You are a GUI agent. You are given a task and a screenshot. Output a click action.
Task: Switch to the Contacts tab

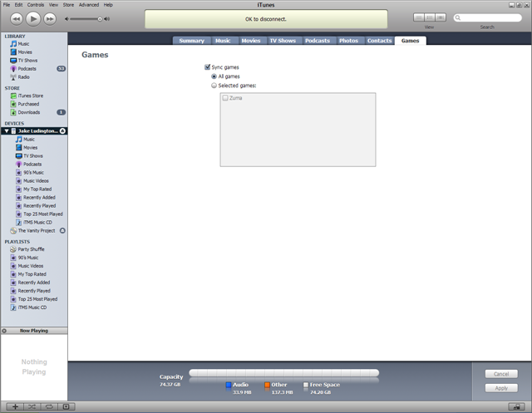(x=379, y=41)
